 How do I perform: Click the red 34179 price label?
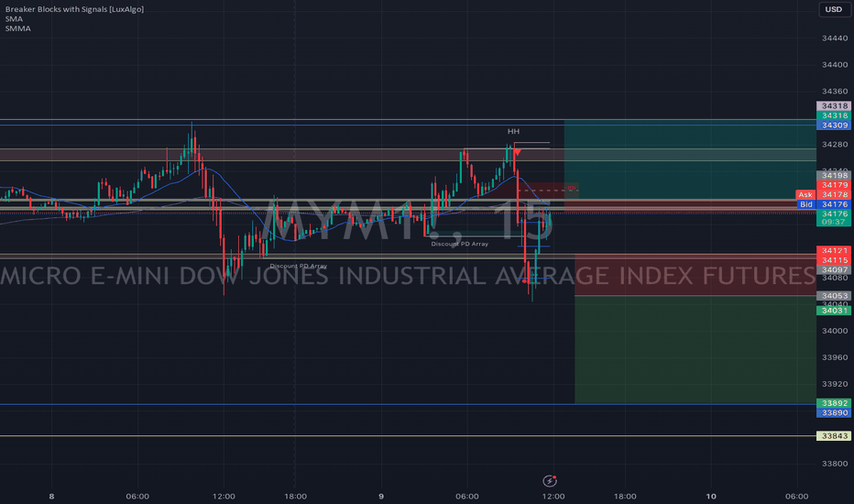coord(834,185)
